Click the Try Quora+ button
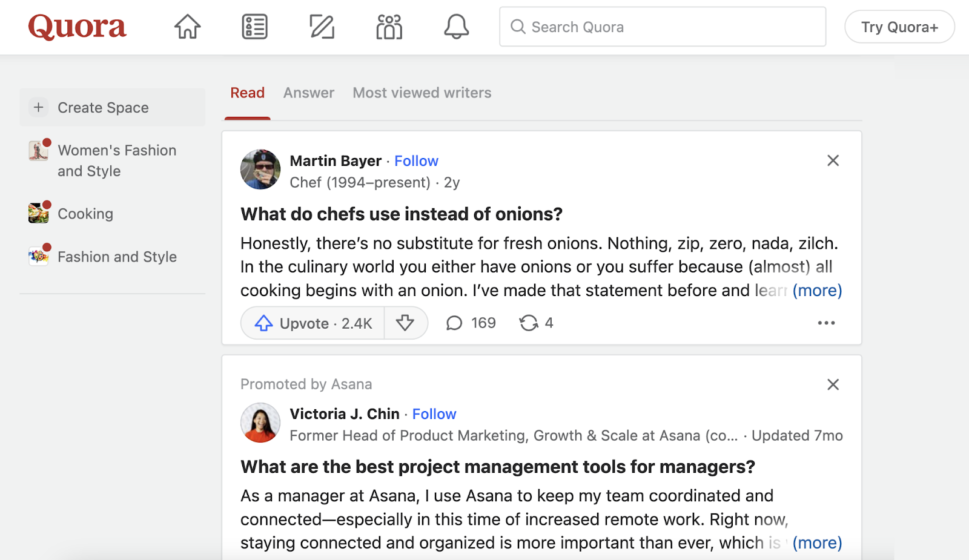The image size is (969, 560). click(x=899, y=27)
